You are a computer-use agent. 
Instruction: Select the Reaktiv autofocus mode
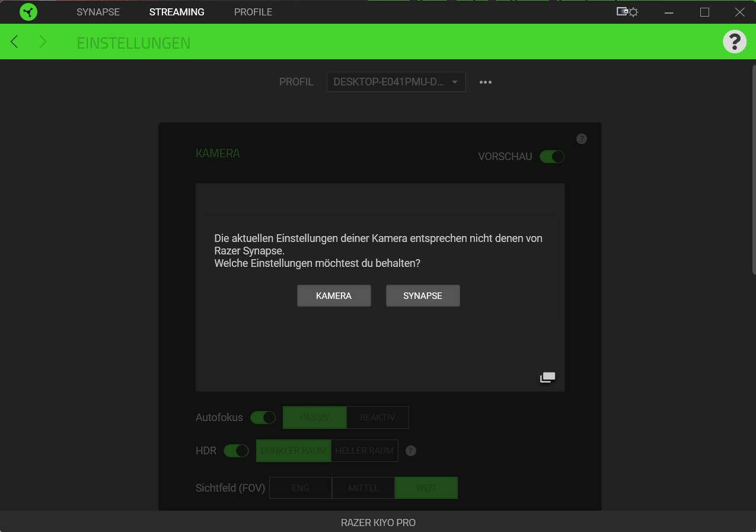378,418
